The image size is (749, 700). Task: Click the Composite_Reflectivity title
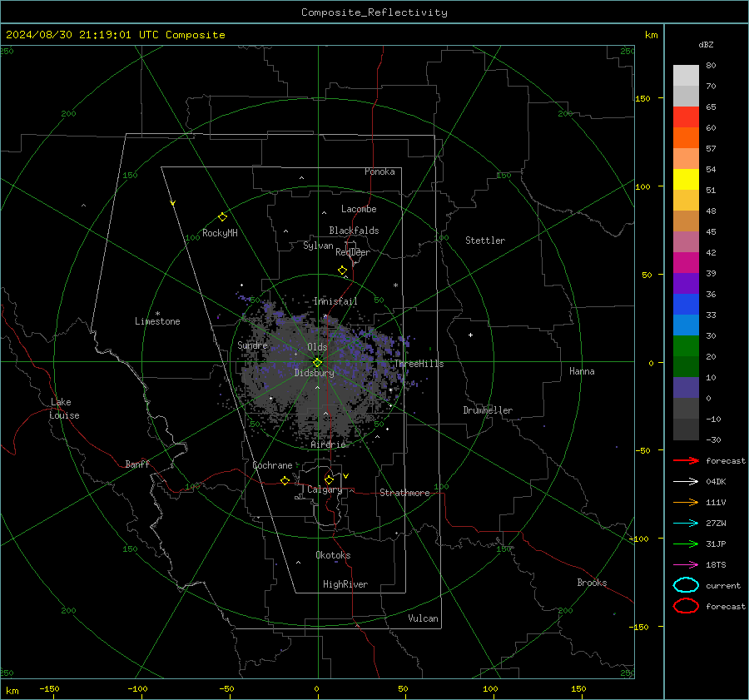[x=374, y=12]
